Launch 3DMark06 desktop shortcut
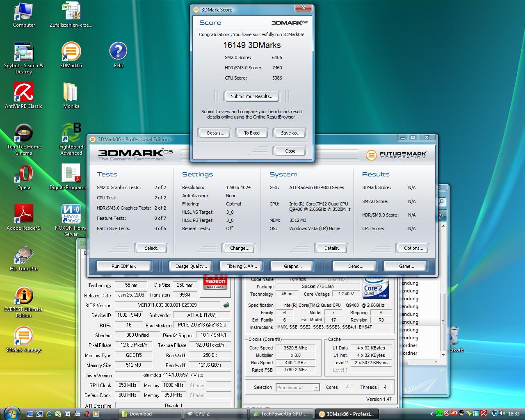Image resolution: width=525 pixels, height=420 pixels. click(71, 55)
